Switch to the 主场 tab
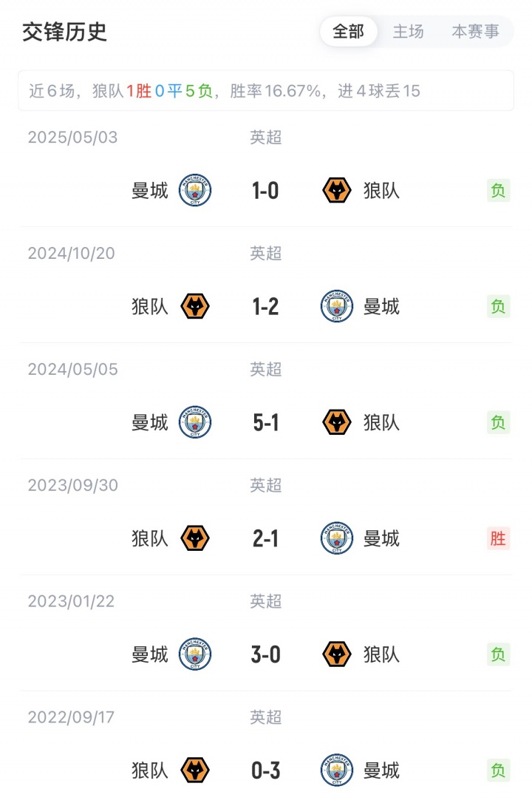 coord(408,32)
